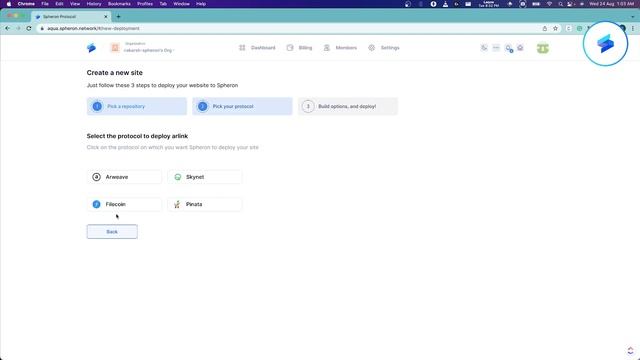Go to step 2 Pick your protocol

[x=242, y=106]
